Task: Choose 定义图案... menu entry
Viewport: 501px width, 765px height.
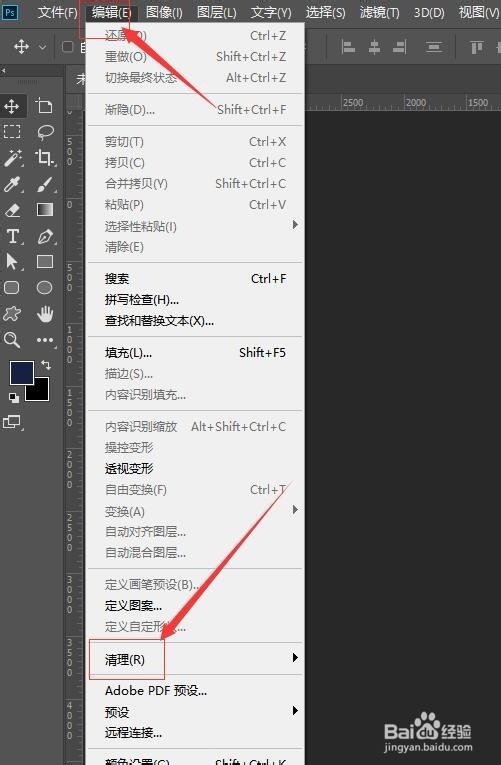Action: (195, 606)
